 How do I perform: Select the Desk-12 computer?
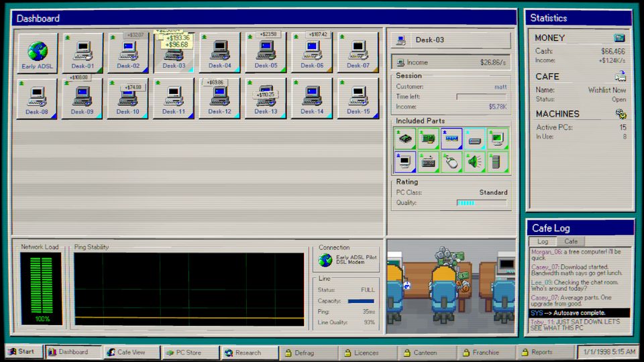[x=220, y=99]
